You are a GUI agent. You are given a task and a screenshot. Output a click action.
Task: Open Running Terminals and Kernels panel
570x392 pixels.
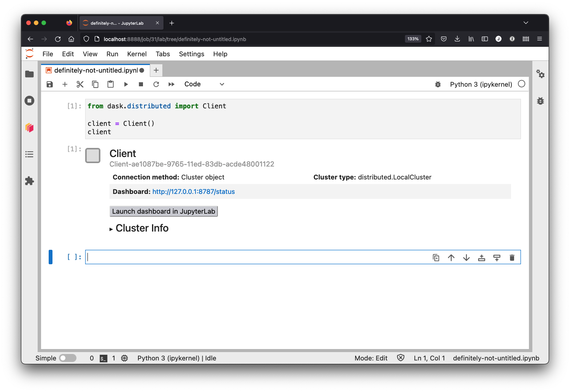pyautogui.click(x=29, y=101)
